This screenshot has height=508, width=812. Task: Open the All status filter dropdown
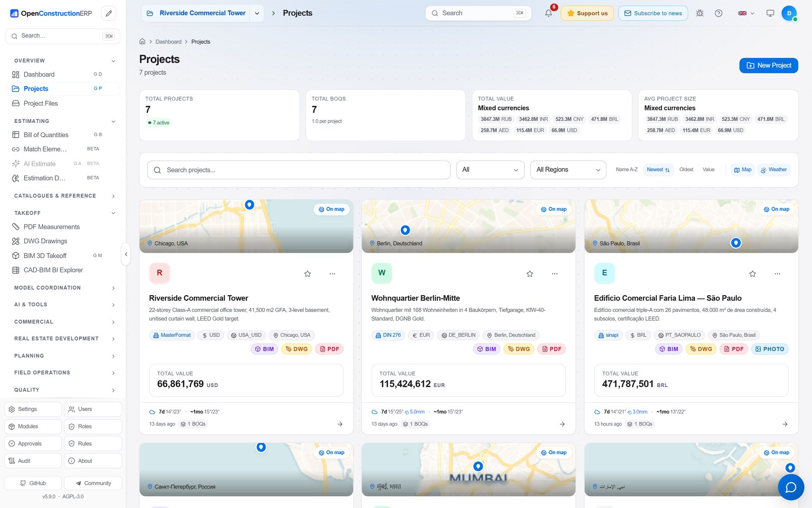pyautogui.click(x=490, y=170)
